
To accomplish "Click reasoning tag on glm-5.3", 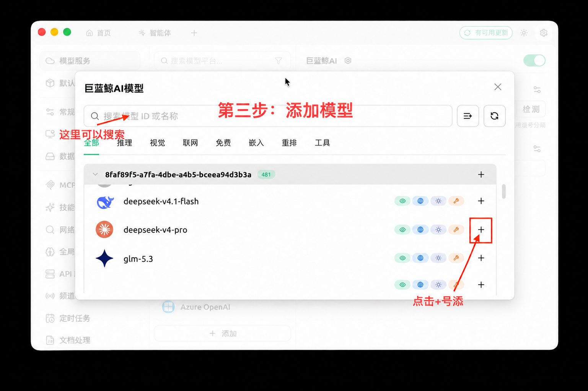I will click(x=438, y=258).
